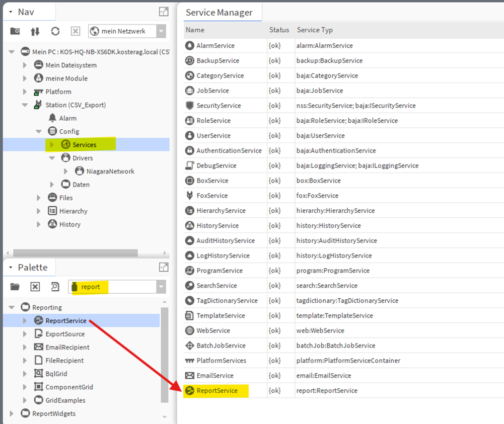This screenshot has height=424, width=504.
Task: Click the PlatformServices icon
Action: pyautogui.click(x=190, y=361)
